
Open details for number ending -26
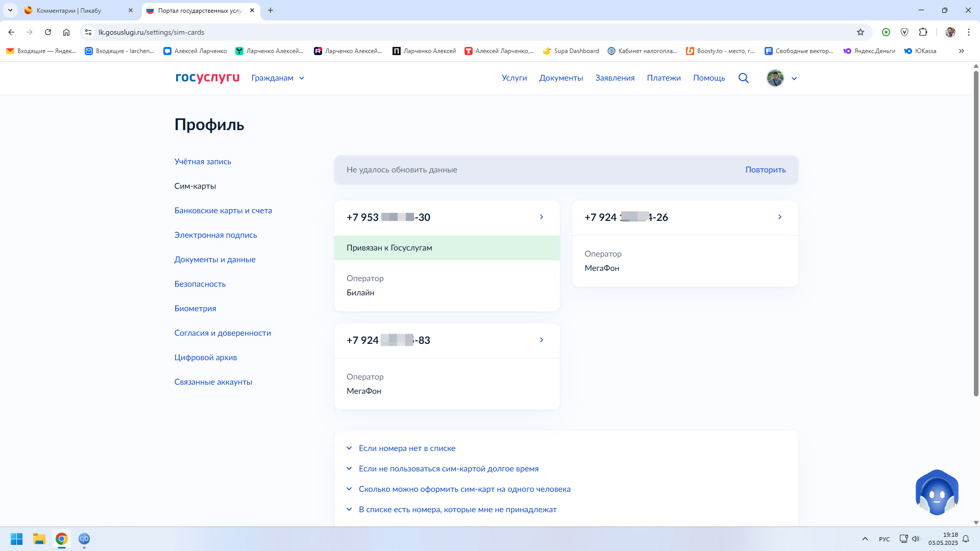click(x=779, y=217)
